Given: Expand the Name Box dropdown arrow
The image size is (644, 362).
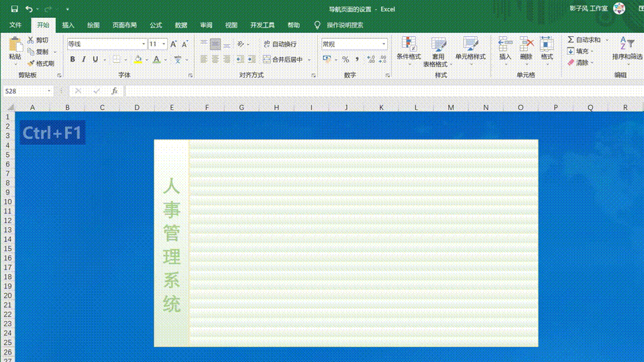Looking at the screenshot, I should (49, 91).
